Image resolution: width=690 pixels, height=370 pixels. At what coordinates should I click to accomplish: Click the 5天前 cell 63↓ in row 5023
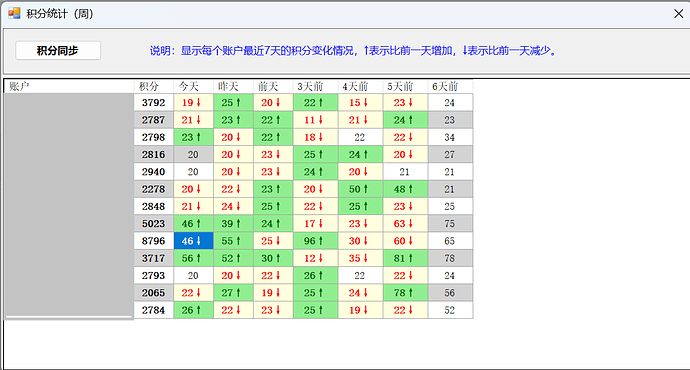405,223
